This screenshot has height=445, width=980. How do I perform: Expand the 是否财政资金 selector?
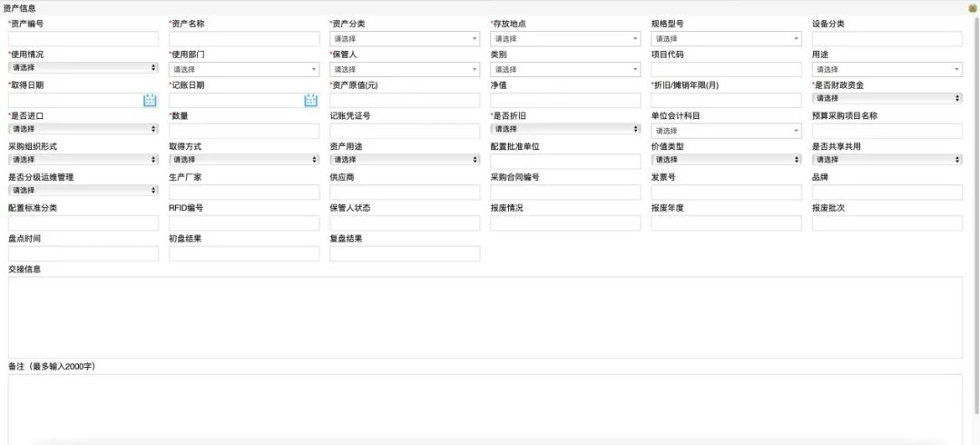[x=887, y=98]
